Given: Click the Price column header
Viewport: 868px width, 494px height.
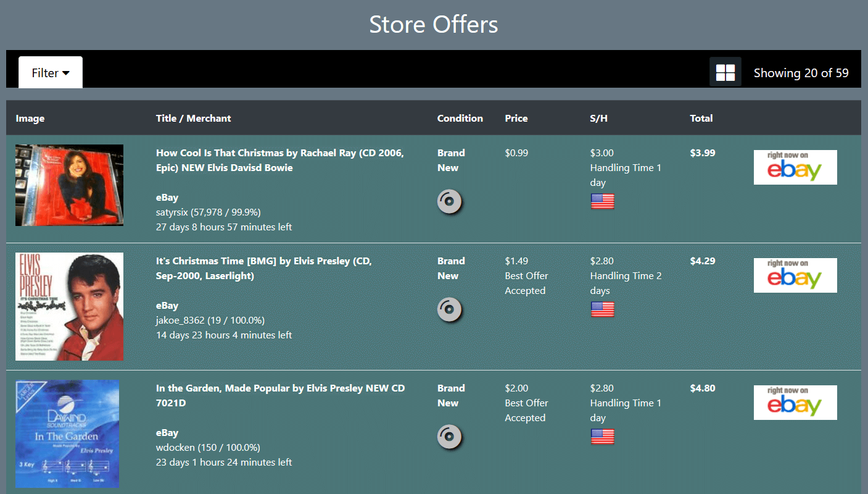Looking at the screenshot, I should (x=516, y=119).
